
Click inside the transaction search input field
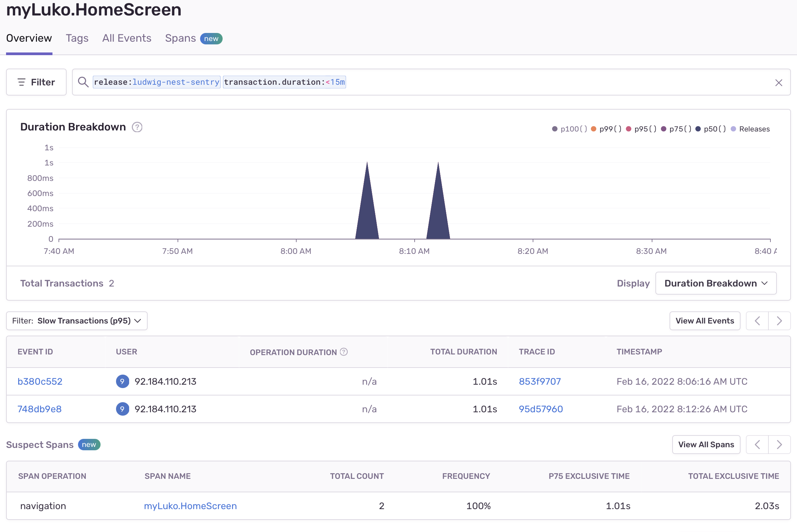point(509,82)
